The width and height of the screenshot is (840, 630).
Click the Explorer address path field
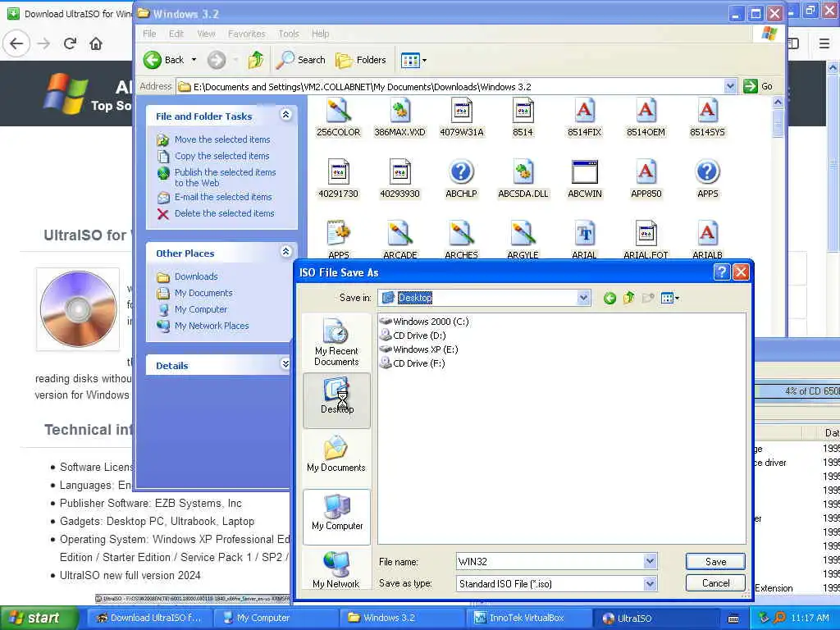[458, 86]
